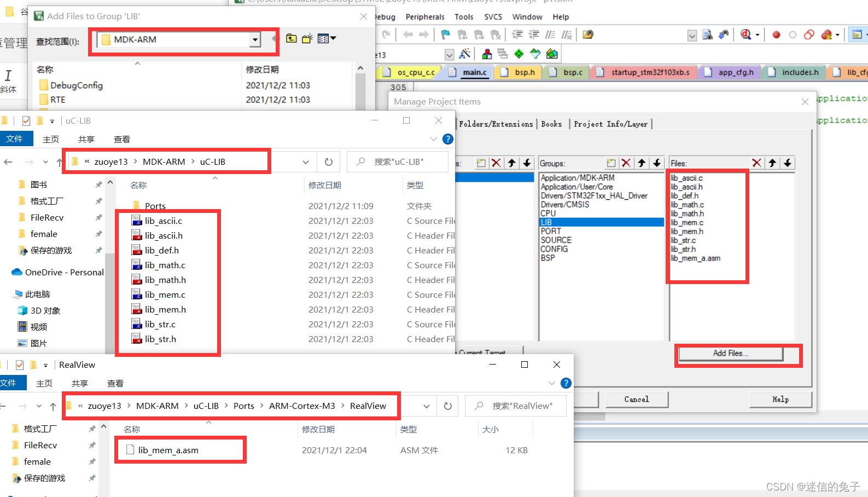Screen dimensions: 868x497
Task: Click the Select Software Packs icon
Action: pos(535,54)
